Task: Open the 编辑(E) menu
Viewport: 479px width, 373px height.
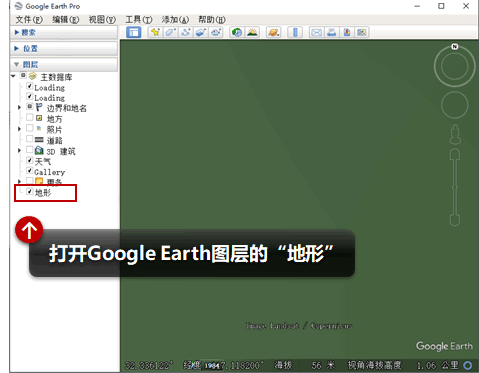Action: coord(66,20)
